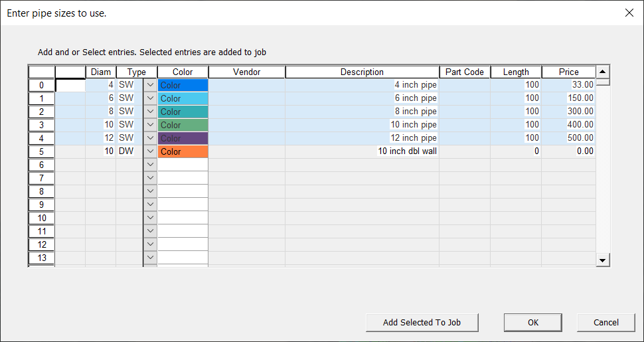Click the scroll up arrow in grid
This screenshot has width=644, height=342.
coord(602,72)
